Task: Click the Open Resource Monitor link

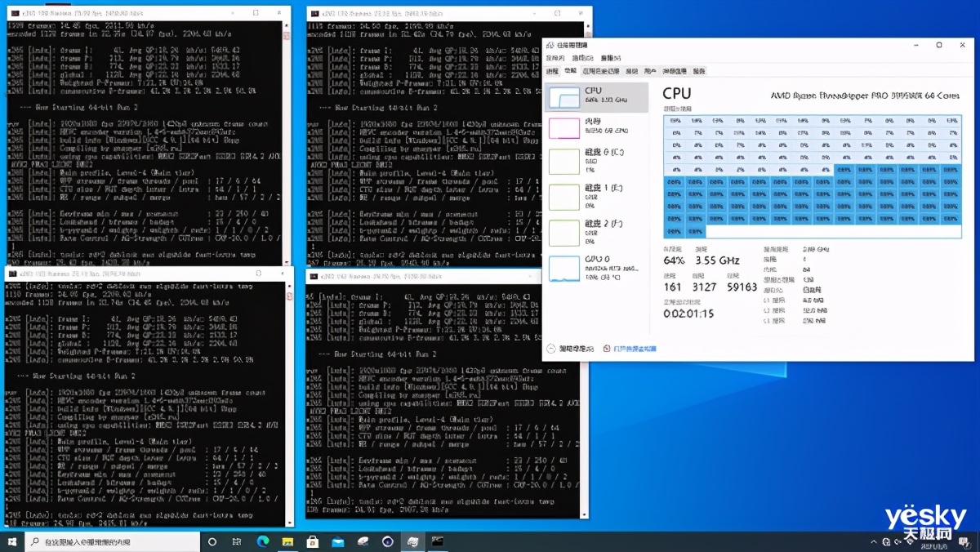Action: click(x=633, y=349)
